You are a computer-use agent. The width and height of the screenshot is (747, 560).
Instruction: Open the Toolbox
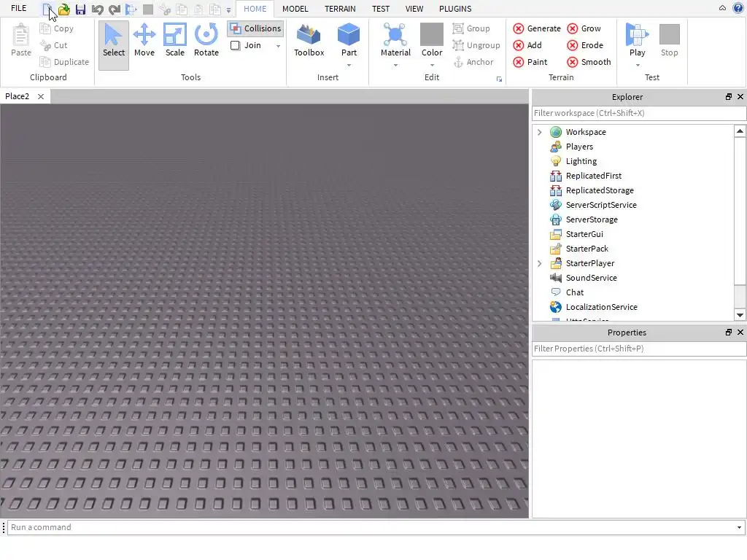coord(309,41)
